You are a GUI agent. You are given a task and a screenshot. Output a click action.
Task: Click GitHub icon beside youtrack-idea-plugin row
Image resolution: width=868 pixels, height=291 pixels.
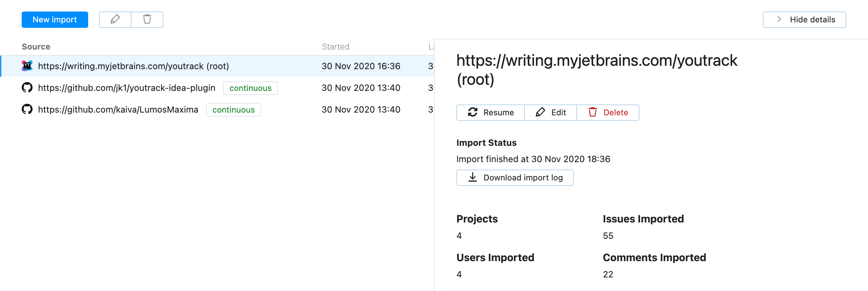click(x=27, y=88)
